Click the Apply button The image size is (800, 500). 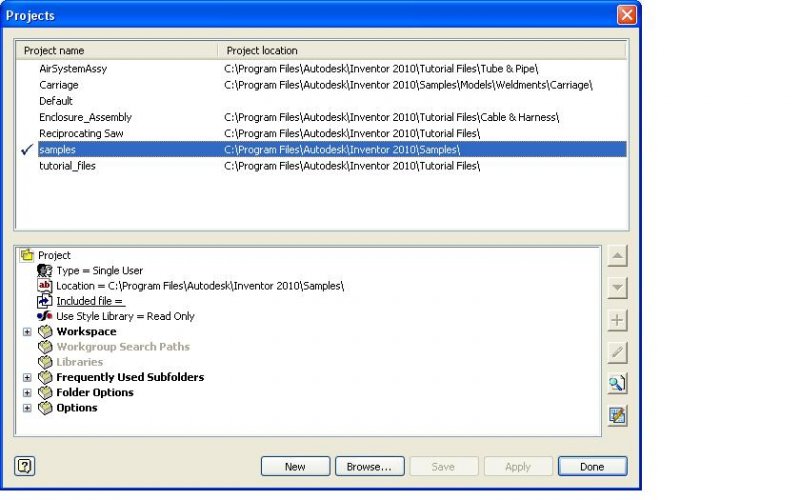[518, 466]
